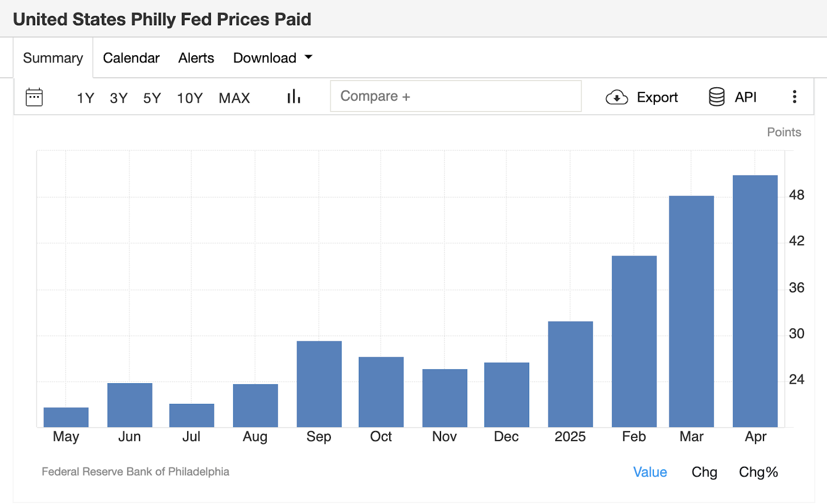Click the Sep bar in chart

pyautogui.click(x=319, y=384)
